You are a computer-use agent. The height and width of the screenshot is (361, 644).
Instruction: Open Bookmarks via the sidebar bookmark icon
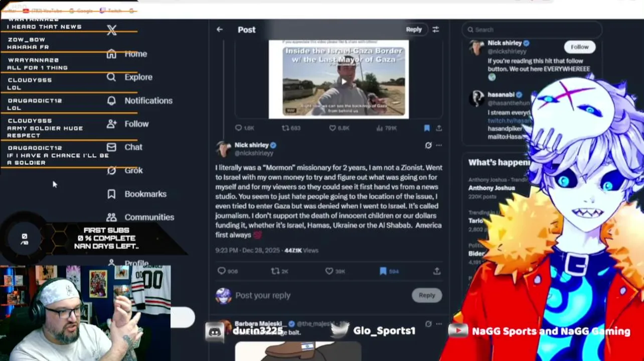(111, 194)
